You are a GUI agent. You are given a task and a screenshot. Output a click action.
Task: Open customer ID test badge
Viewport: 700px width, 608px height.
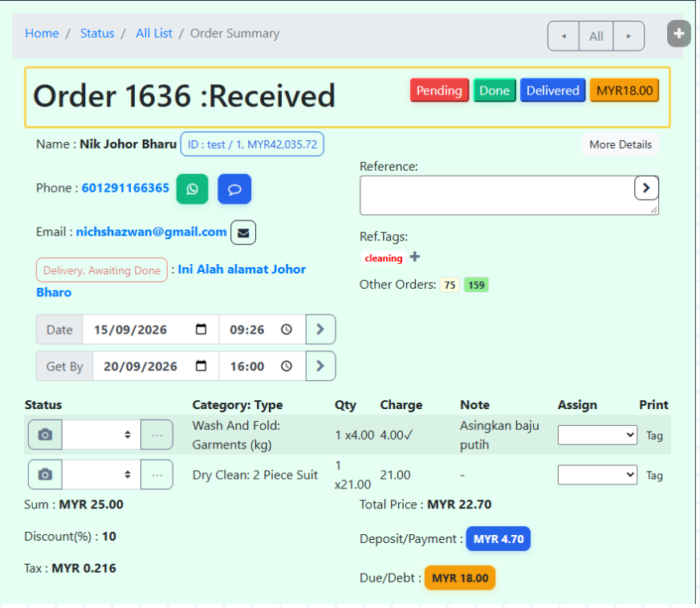(252, 144)
